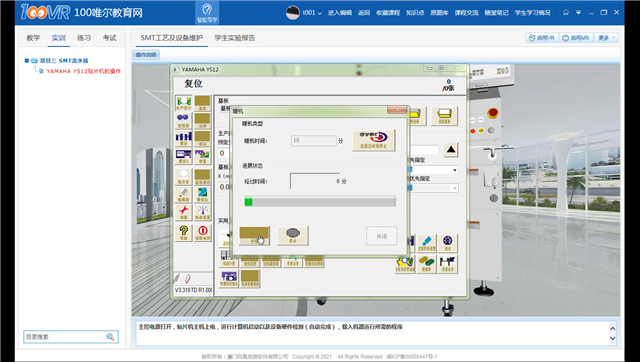Click the home icon in title bar
Image resolution: width=640 pixels, height=362 pixels.
click(x=566, y=12)
